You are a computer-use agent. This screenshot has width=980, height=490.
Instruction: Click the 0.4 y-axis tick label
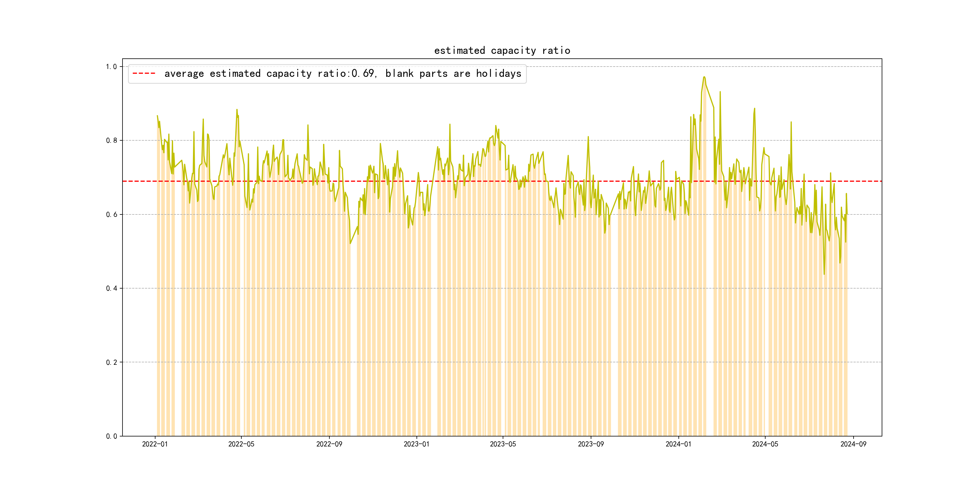[112, 288]
